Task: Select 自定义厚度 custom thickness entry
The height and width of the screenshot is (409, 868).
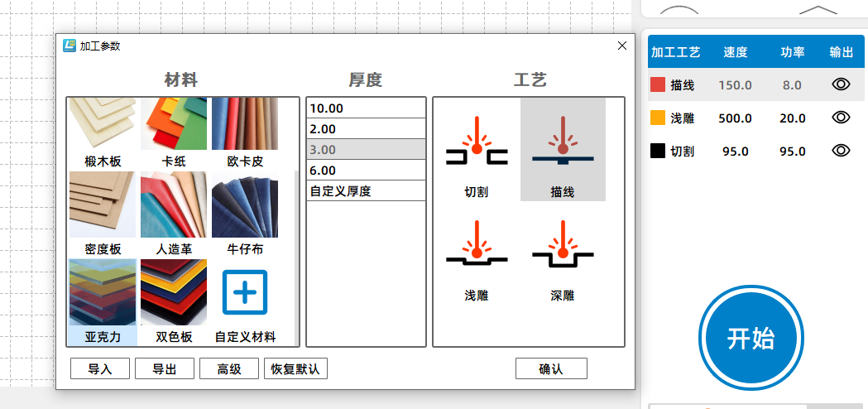Action: (366, 191)
